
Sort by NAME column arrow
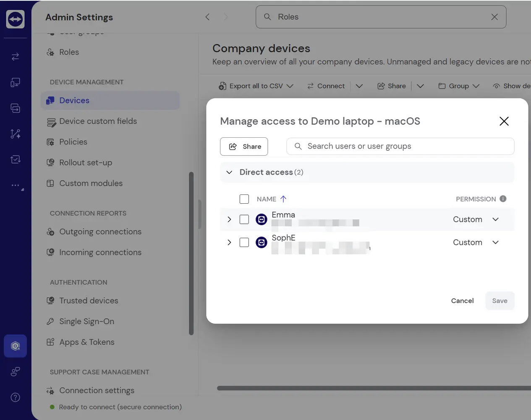point(283,199)
